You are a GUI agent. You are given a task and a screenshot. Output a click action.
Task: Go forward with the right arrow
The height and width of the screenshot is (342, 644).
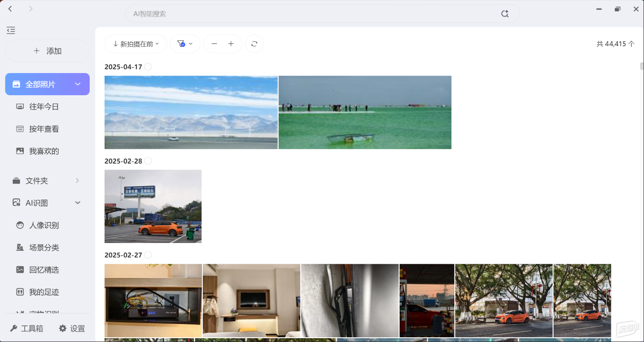pos(31,8)
